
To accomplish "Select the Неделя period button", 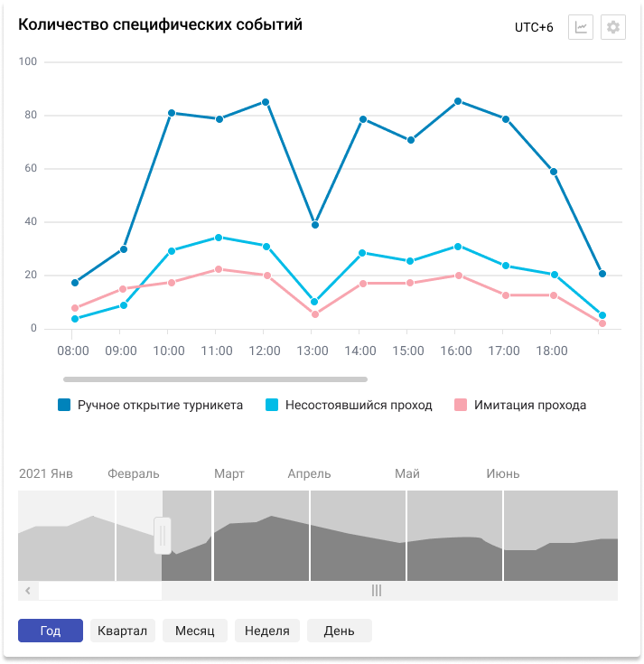I will [267, 631].
